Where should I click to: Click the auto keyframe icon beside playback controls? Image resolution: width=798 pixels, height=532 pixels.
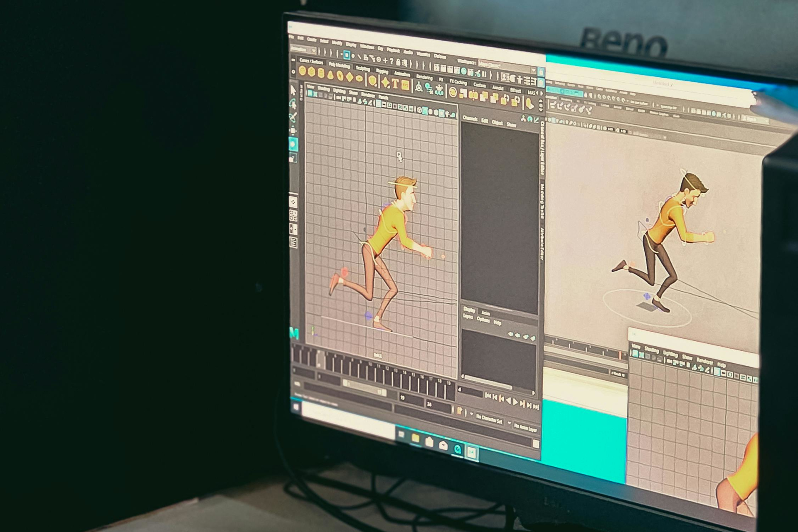(460, 411)
